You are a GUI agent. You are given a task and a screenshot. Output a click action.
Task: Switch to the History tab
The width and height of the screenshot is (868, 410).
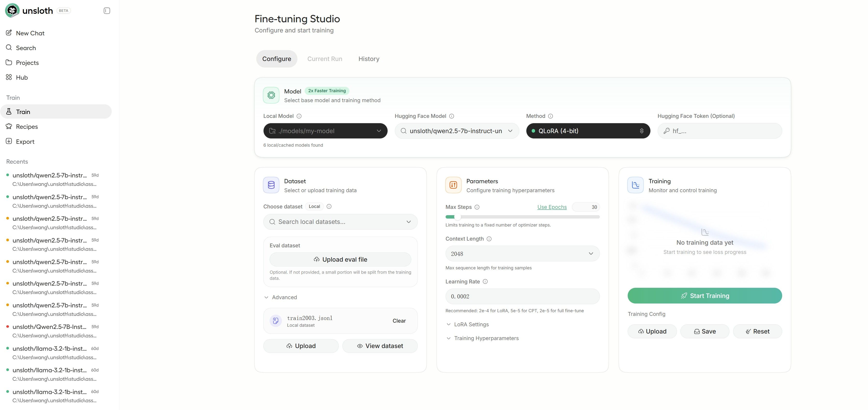(369, 59)
